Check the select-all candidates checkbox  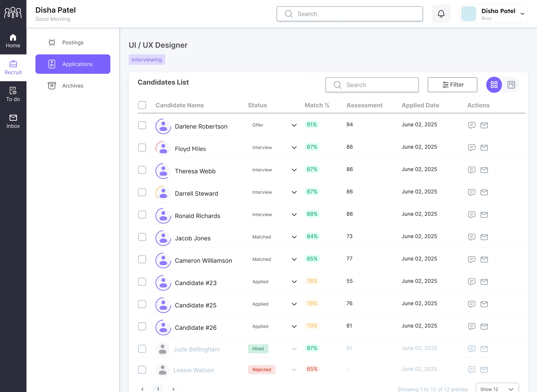142,105
